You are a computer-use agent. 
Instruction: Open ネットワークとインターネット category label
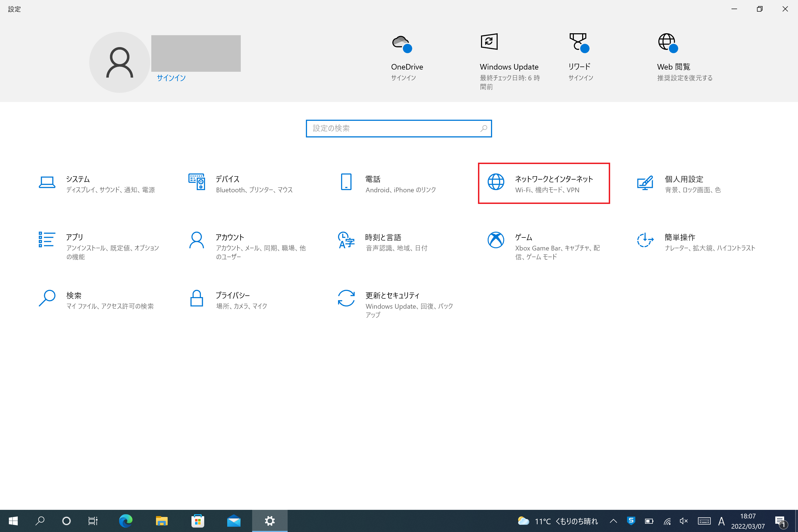point(554,179)
